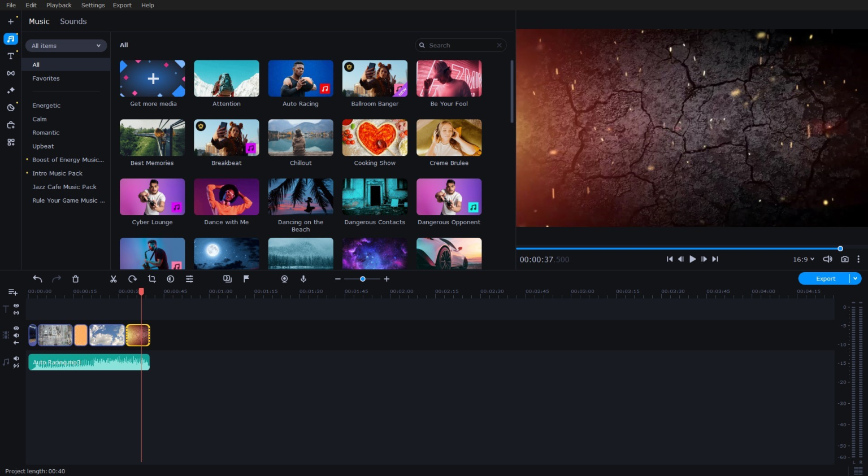Image resolution: width=868 pixels, height=476 pixels.
Task: Select the Jazz Cafe Music Pack category
Action: (x=64, y=187)
